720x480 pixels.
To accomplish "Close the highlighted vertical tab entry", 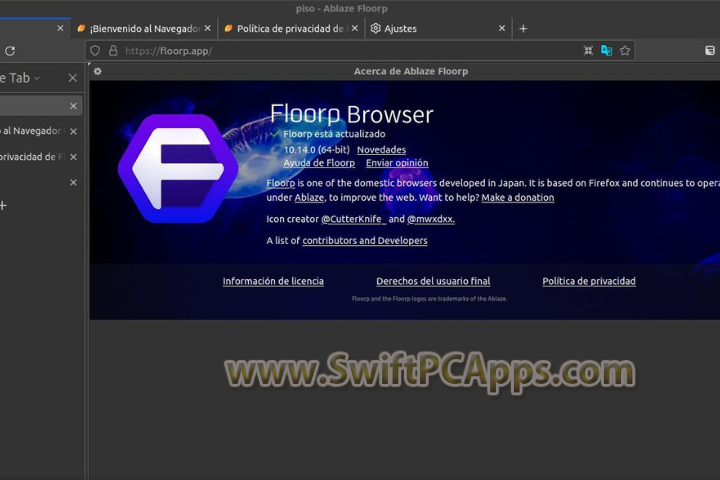I will tap(73, 106).
